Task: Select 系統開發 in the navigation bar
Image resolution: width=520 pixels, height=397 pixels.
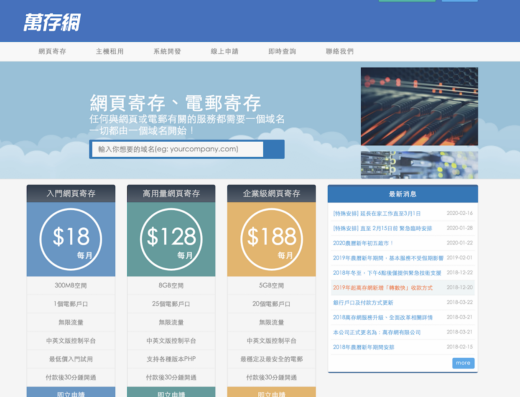Action: tap(167, 51)
